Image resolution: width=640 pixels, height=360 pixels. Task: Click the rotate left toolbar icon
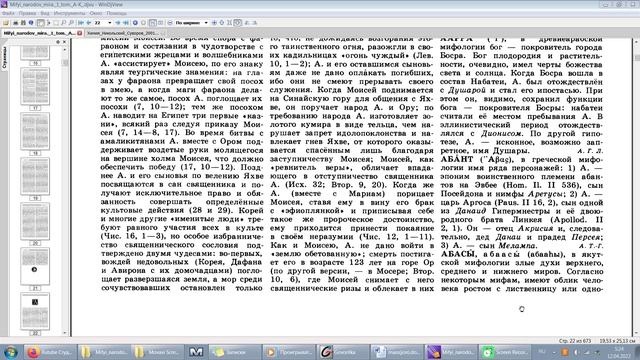point(247,23)
